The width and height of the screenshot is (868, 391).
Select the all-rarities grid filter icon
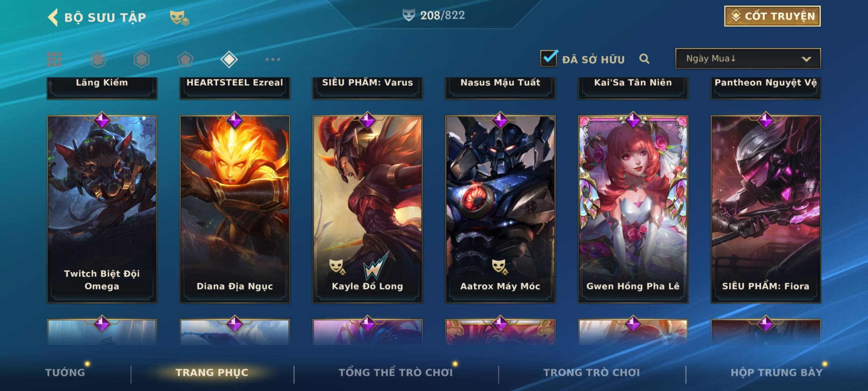[54, 59]
